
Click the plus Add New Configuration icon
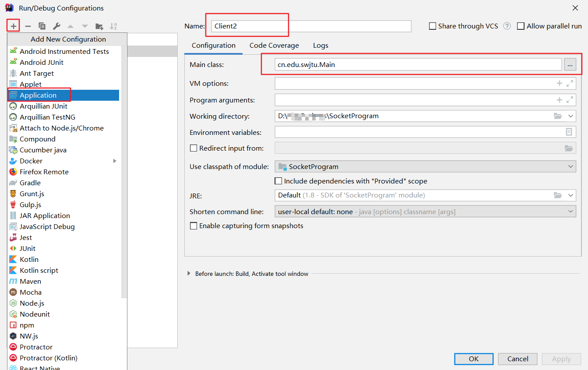[x=14, y=26]
